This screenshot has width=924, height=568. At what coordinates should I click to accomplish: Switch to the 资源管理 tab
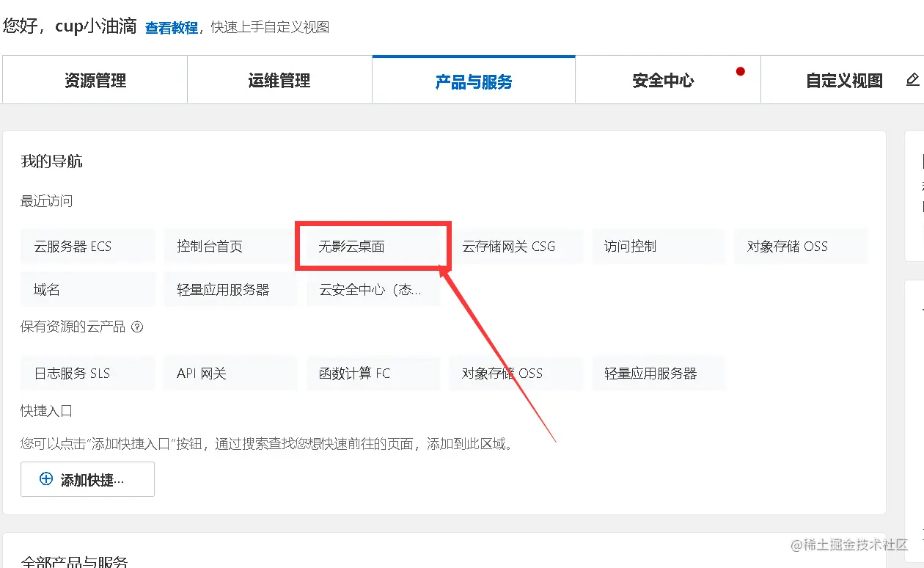(x=95, y=80)
